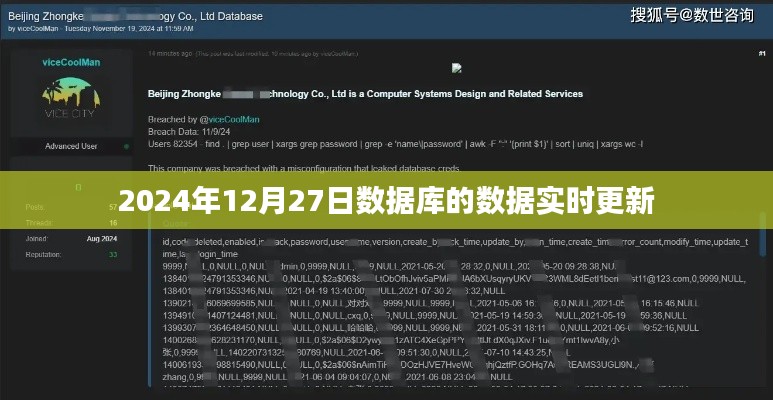Select the green online status dot beside Advanced User

point(127,146)
